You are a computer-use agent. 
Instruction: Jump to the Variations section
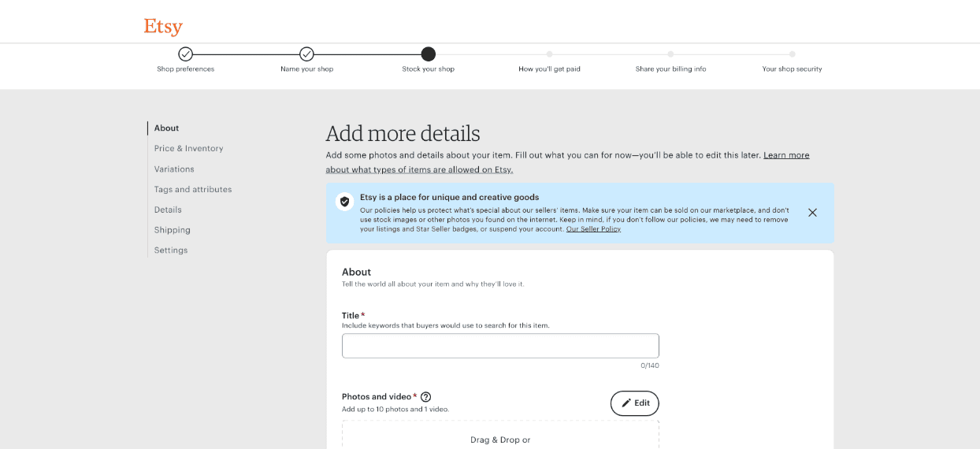[x=174, y=169]
